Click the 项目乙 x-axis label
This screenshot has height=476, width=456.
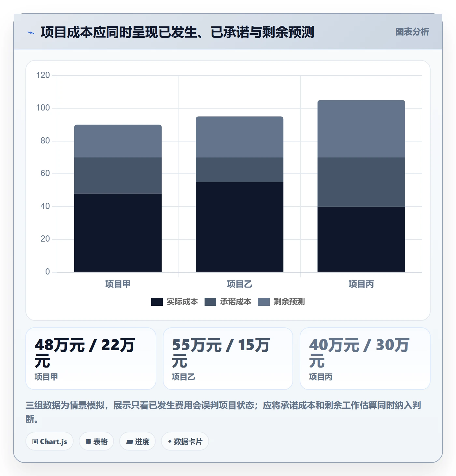pyautogui.click(x=239, y=284)
